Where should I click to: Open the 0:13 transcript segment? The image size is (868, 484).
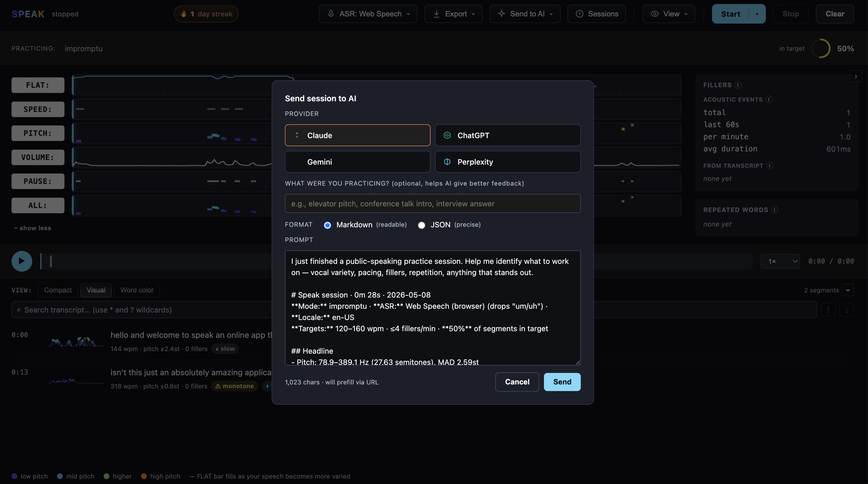pyautogui.click(x=433, y=379)
